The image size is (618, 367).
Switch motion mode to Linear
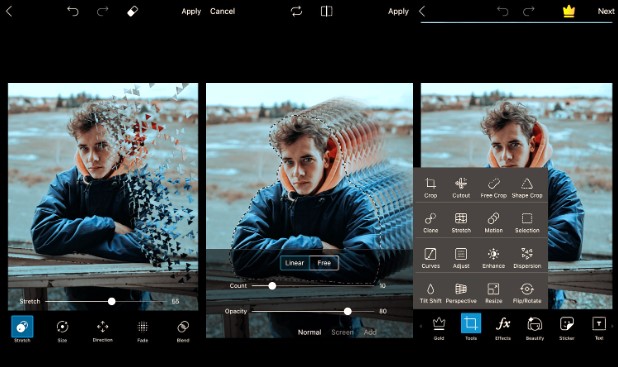294,263
